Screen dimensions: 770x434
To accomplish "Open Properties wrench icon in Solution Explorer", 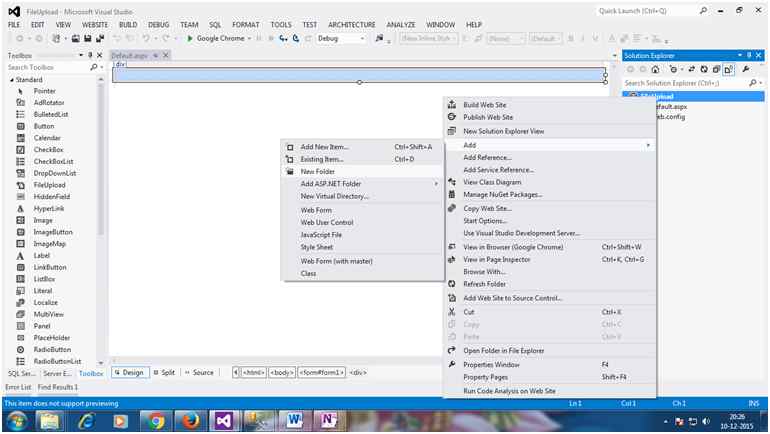I will click(745, 69).
